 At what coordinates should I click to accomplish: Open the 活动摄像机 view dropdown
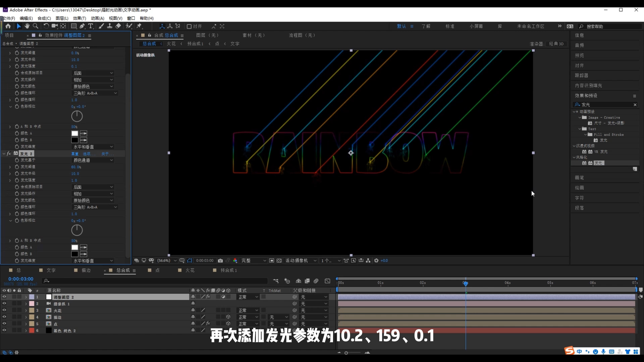(x=300, y=260)
